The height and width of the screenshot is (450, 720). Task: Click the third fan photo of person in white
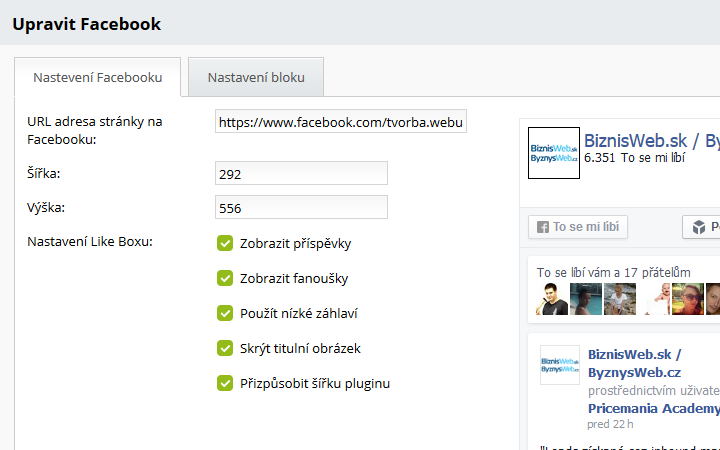click(x=620, y=299)
